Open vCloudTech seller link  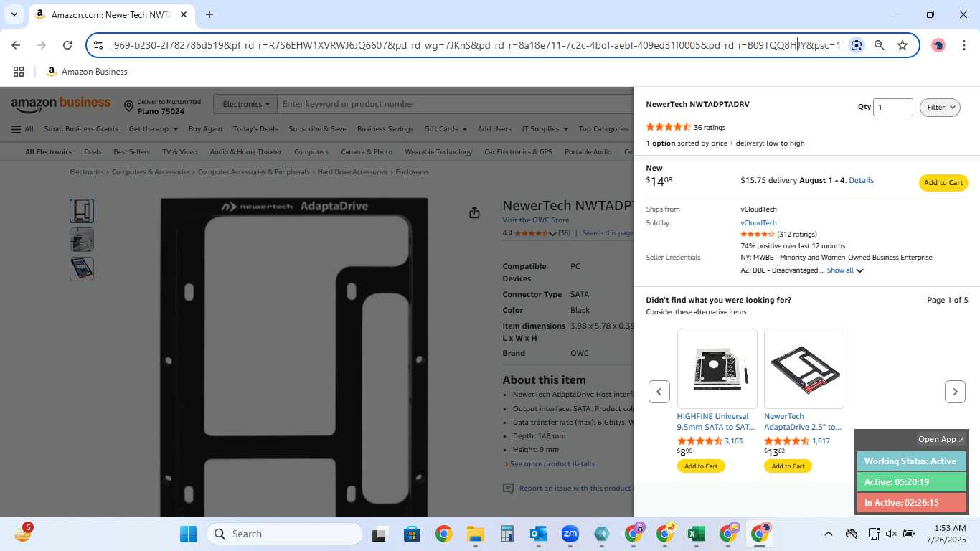pyautogui.click(x=758, y=223)
